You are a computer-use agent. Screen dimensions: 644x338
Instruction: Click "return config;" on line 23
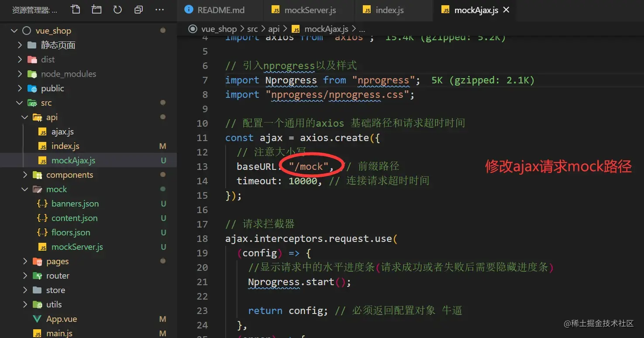coord(288,311)
